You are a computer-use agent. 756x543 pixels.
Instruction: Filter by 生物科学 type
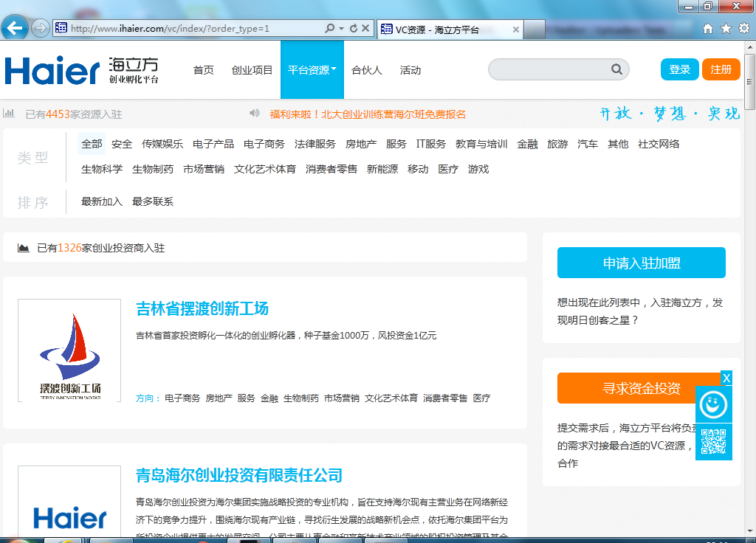tap(102, 169)
